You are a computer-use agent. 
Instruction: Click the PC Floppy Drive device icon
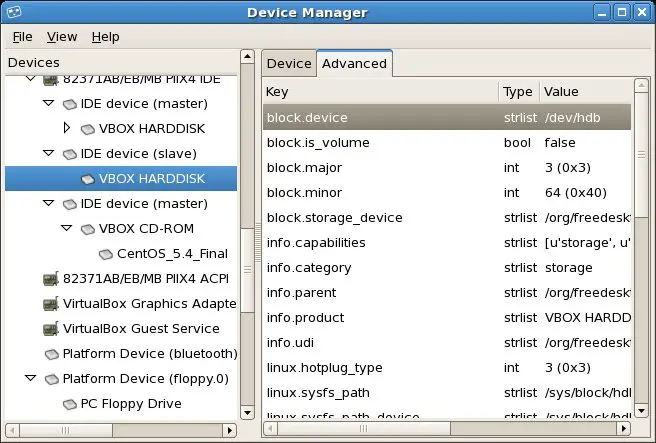pyautogui.click(x=70, y=404)
